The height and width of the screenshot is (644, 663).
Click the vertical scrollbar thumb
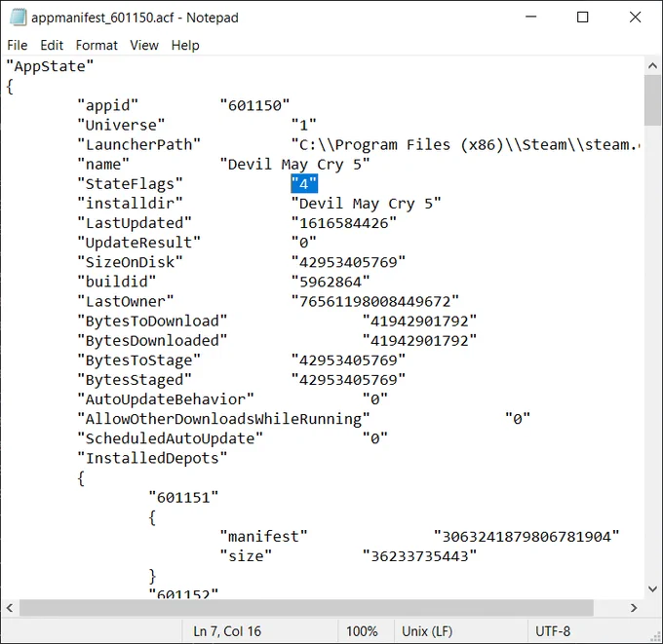pos(652,100)
